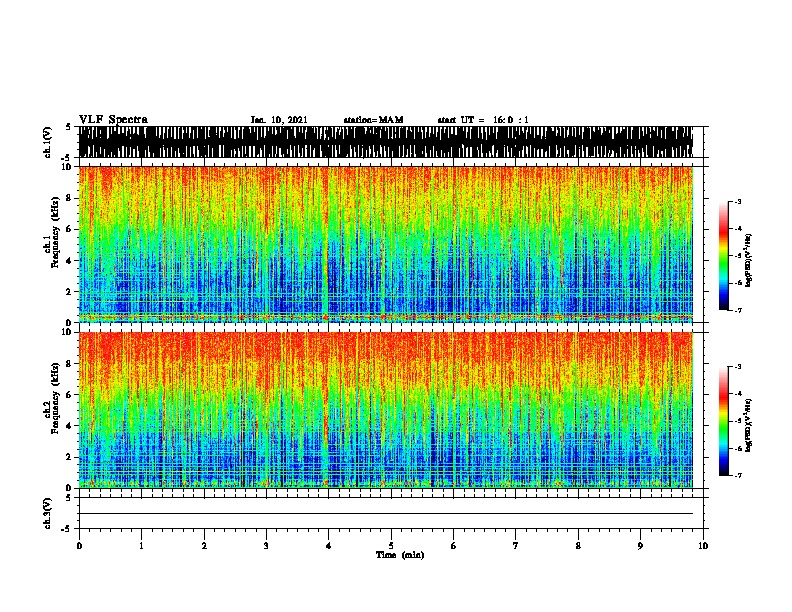Image resolution: width=792 pixels, height=612 pixels.
Task: Click the "-3" tick on ch.2 colorbar
Action: 738,367
